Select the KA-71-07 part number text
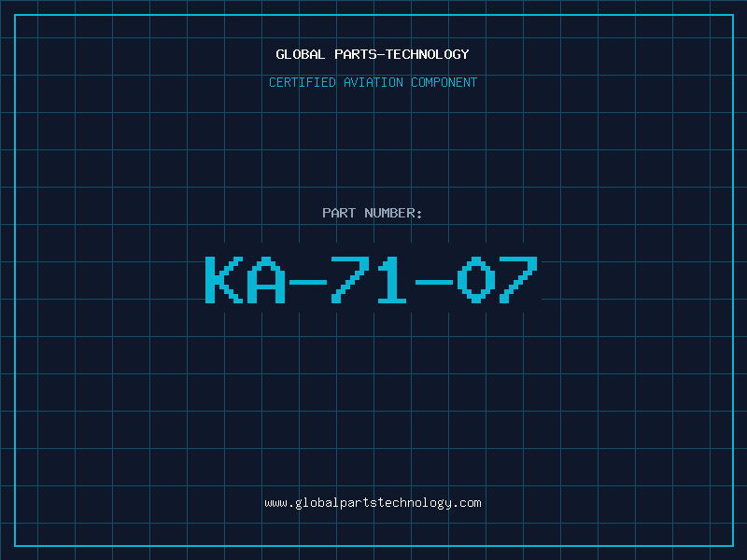747x560 pixels. coord(372,279)
